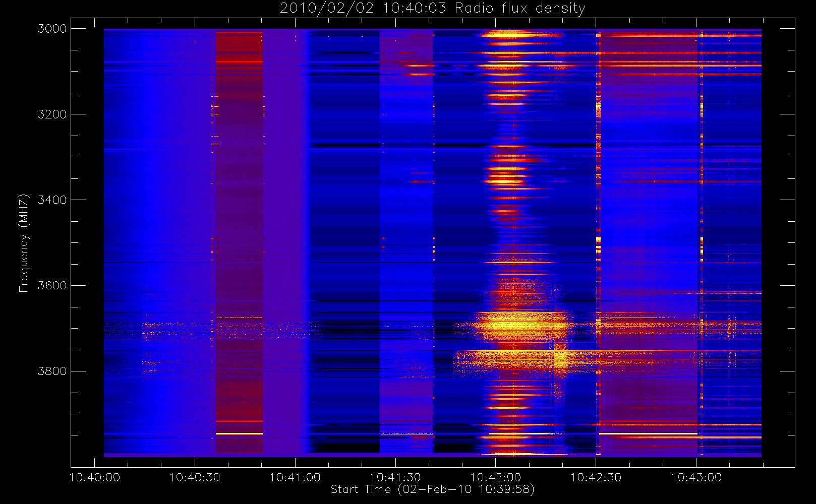Click the y-axis label "Frequency (MHZ)"
Image resolution: width=816 pixels, height=504 pixels.
pyautogui.click(x=23, y=243)
